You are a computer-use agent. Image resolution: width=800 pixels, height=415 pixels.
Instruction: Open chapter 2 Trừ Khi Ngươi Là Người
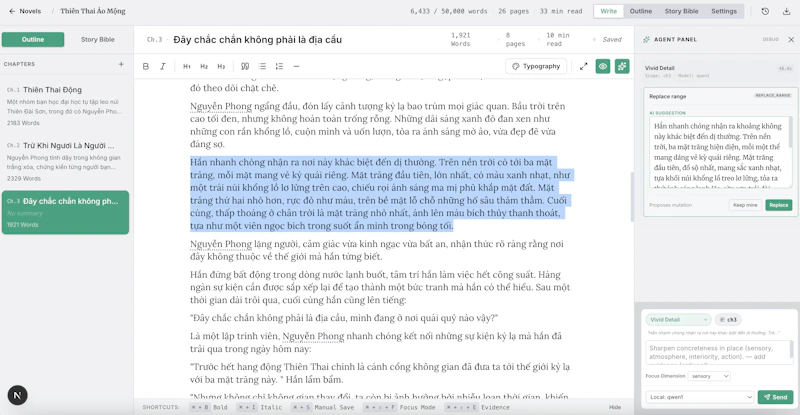pos(65,161)
